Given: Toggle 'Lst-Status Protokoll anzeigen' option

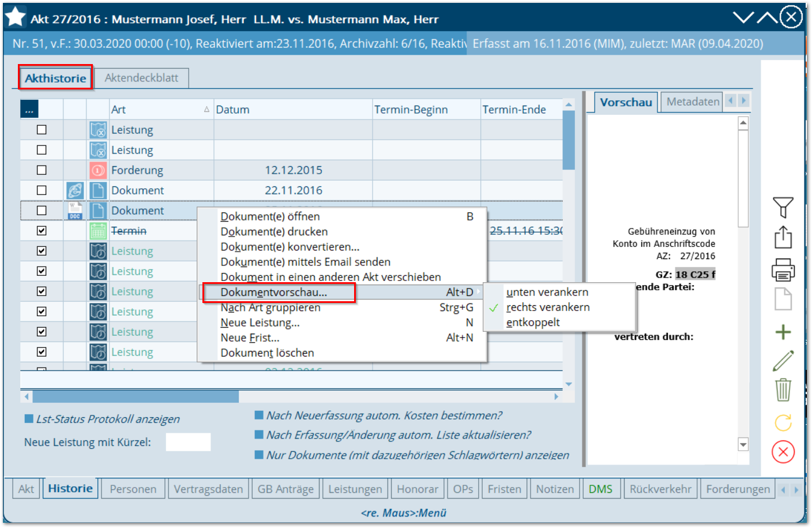Looking at the screenshot, I should click(29, 419).
